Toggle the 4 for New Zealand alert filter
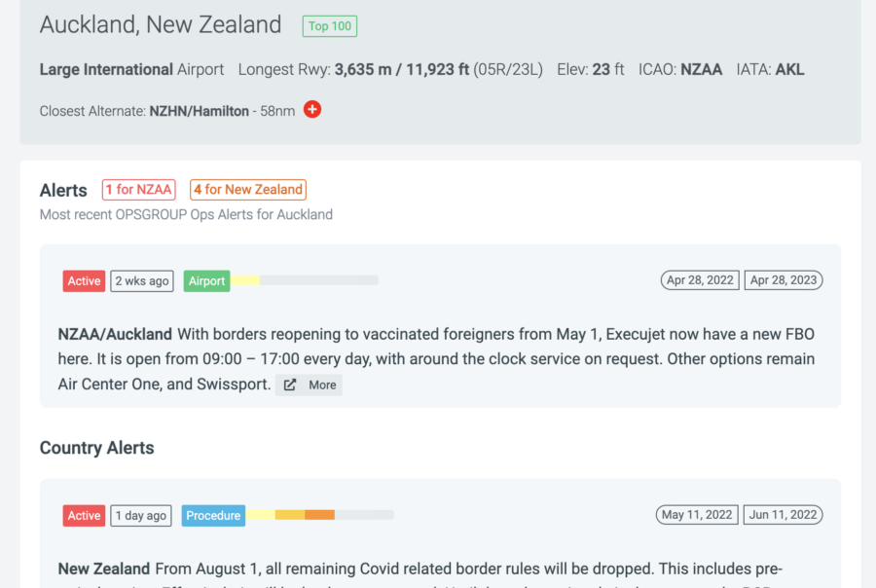Viewport: 876px width, 588px height. (x=247, y=190)
